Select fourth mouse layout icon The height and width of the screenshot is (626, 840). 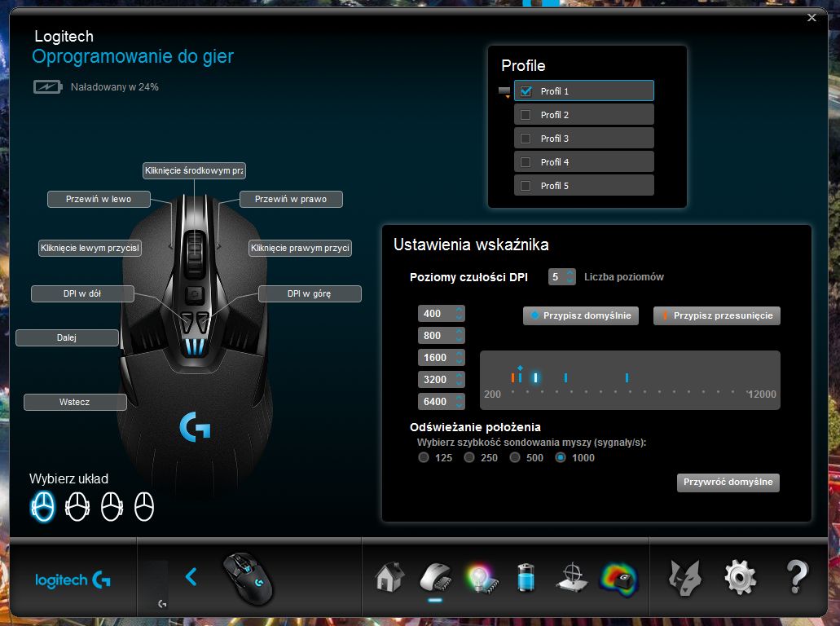(144, 506)
